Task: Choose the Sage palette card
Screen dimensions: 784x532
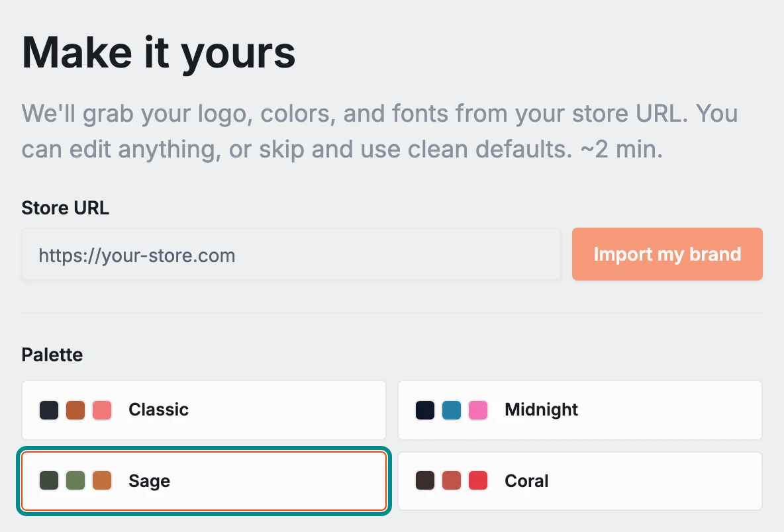Action: click(204, 481)
